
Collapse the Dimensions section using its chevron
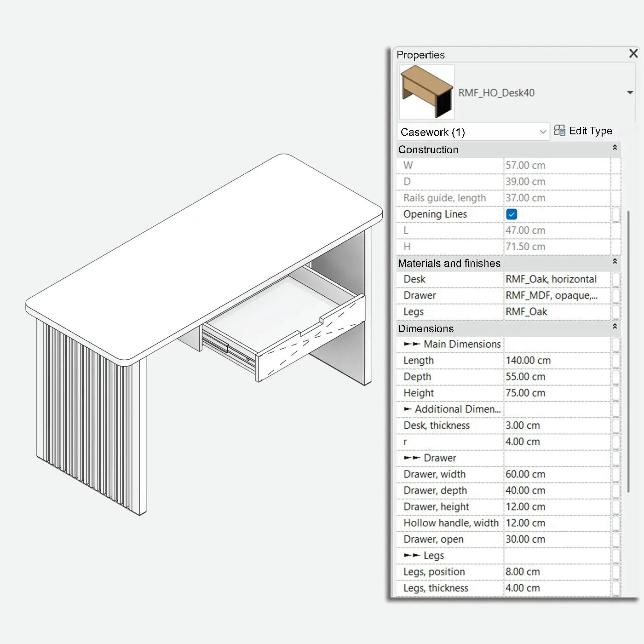(615, 327)
